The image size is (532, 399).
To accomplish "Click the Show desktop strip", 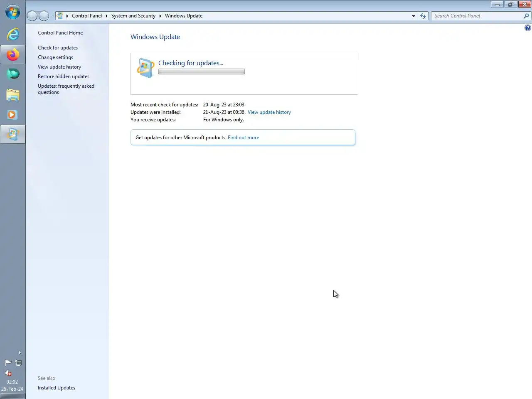I will (12, 396).
